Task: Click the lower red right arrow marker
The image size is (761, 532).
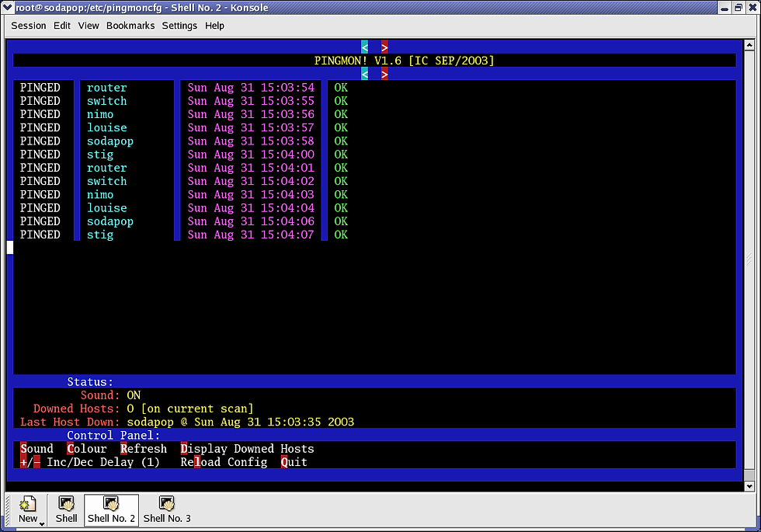Action: [x=384, y=74]
